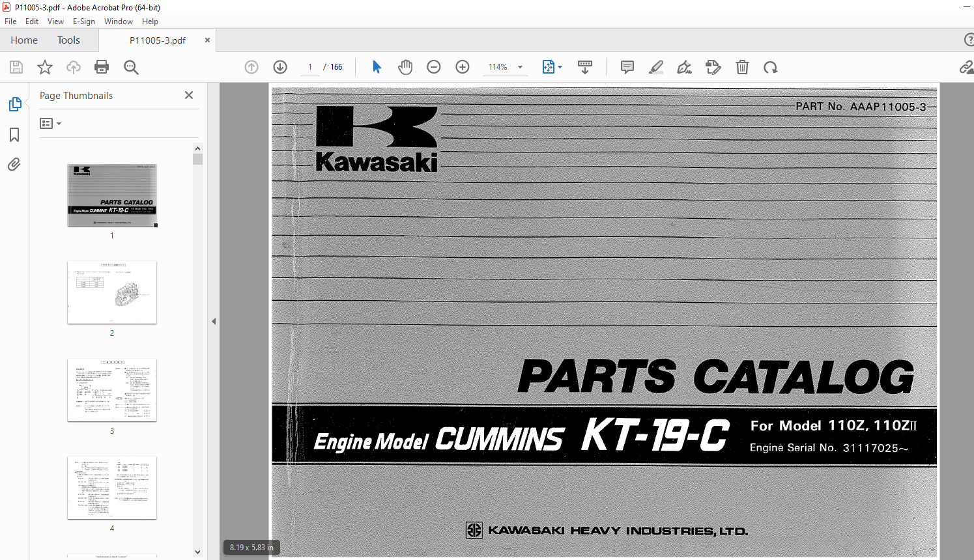Delete page with trash icon

coord(742,67)
